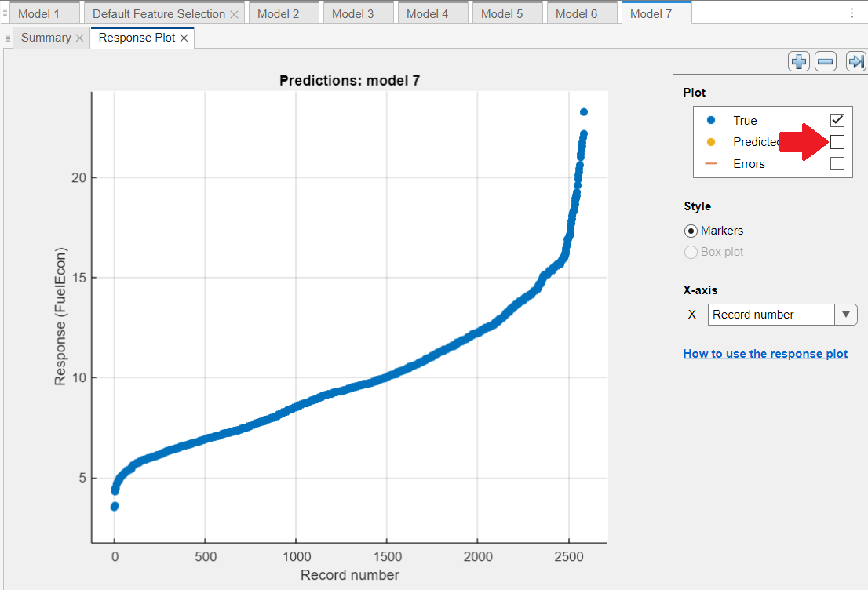Close the Default Feature Selection tab
Viewport: 868px width, 590px height.
point(234,14)
